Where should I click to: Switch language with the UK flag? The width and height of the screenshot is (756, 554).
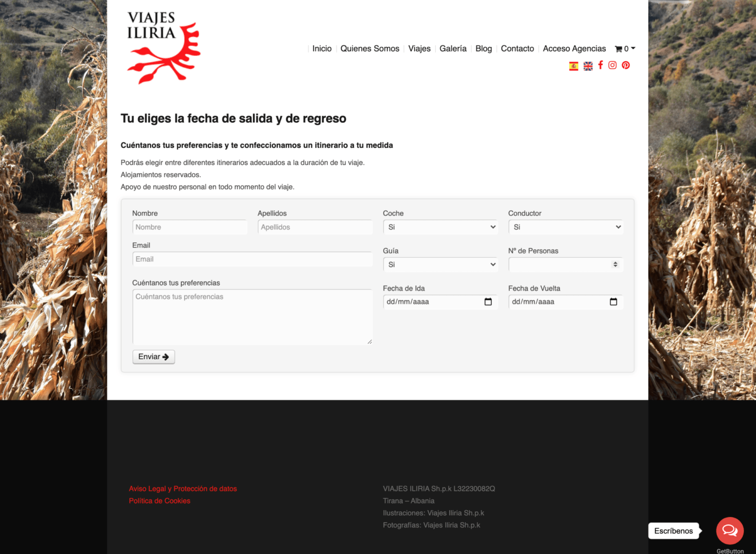588,66
